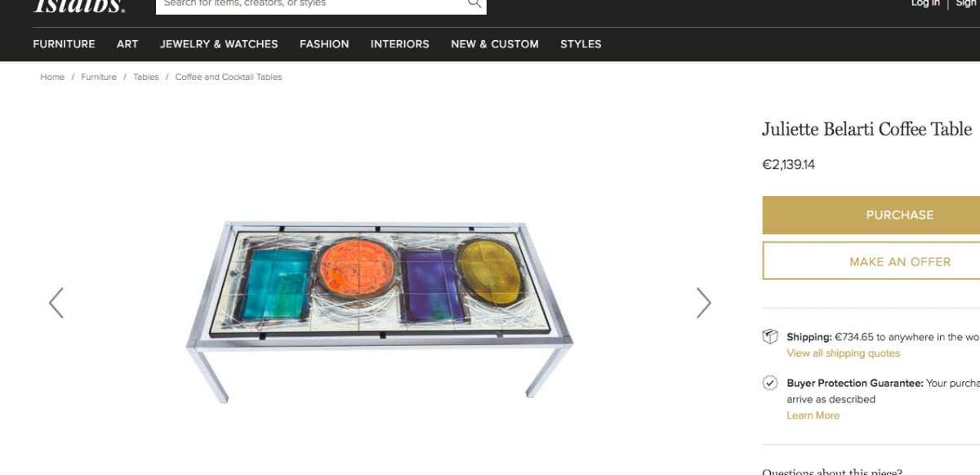Image resolution: width=980 pixels, height=475 pixels.
Task: Click the Make an Offer button
Action: coord(871,261)
